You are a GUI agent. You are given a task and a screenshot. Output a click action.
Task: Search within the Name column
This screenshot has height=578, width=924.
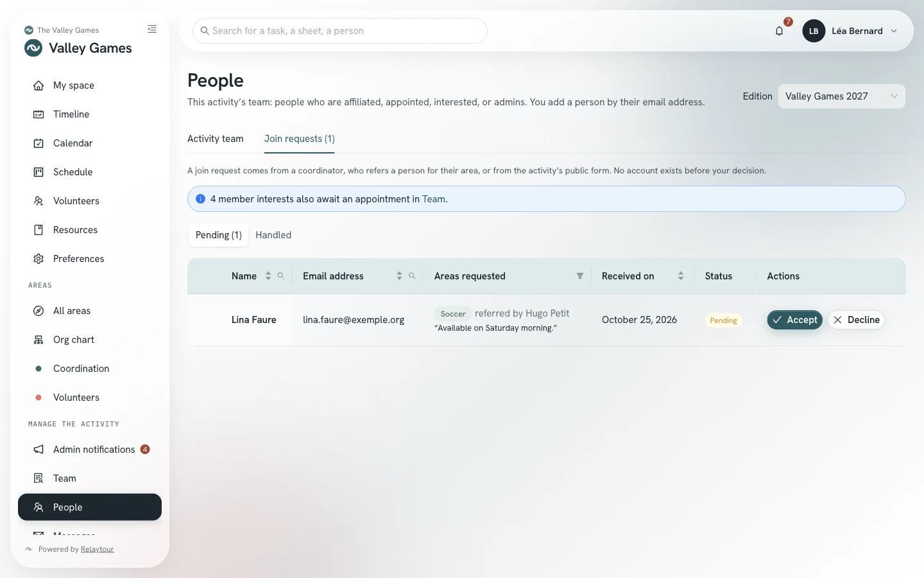pos(280,276)
